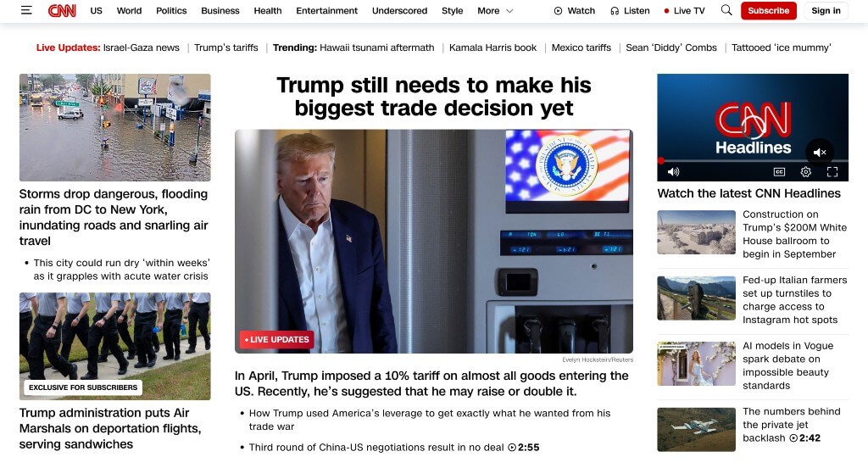Click the Watch play icon
The height and width of the screenshot is (468, 868).
tap(558, 10)
